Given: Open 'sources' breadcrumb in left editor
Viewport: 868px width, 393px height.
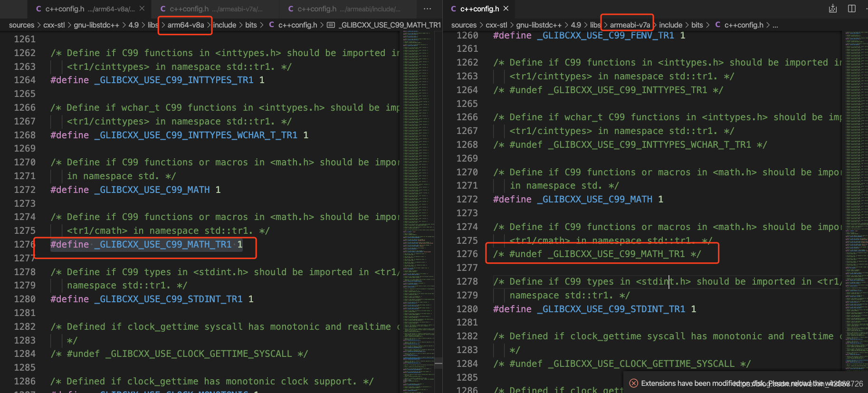Looking at the screenshot, I should (21, 25).
